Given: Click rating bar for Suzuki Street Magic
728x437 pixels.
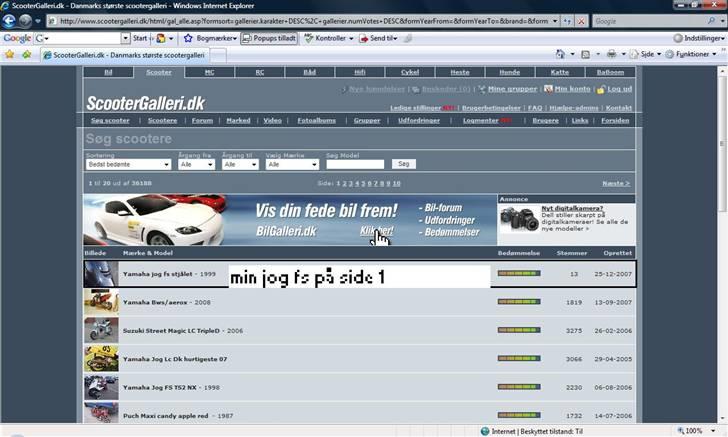Looking at the screenshot, I should click(519, 330).
